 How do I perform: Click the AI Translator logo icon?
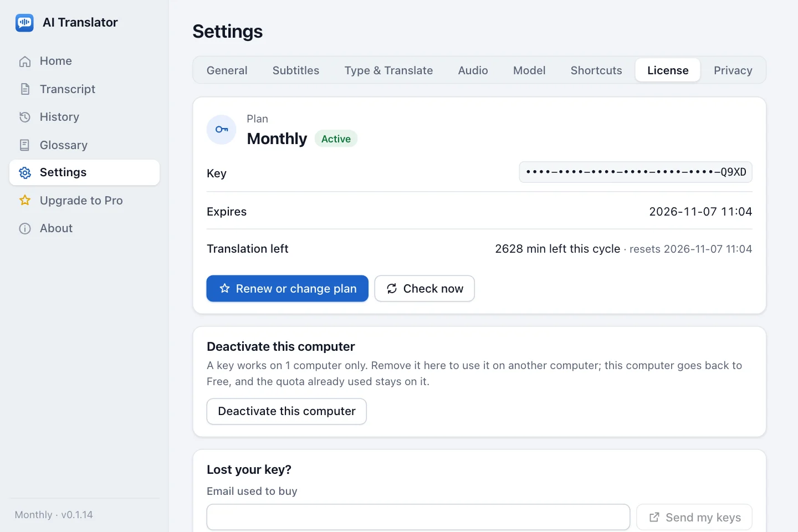24,23
